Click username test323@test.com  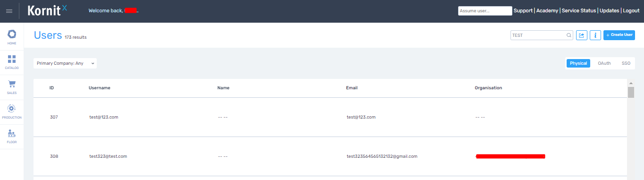108,156
